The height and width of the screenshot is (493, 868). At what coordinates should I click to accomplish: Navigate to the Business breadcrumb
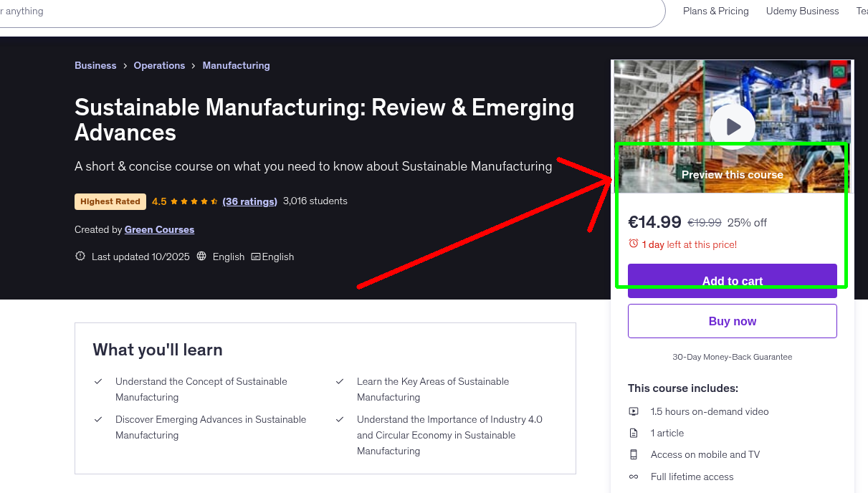pyautogui.click(x=95, y=65)
